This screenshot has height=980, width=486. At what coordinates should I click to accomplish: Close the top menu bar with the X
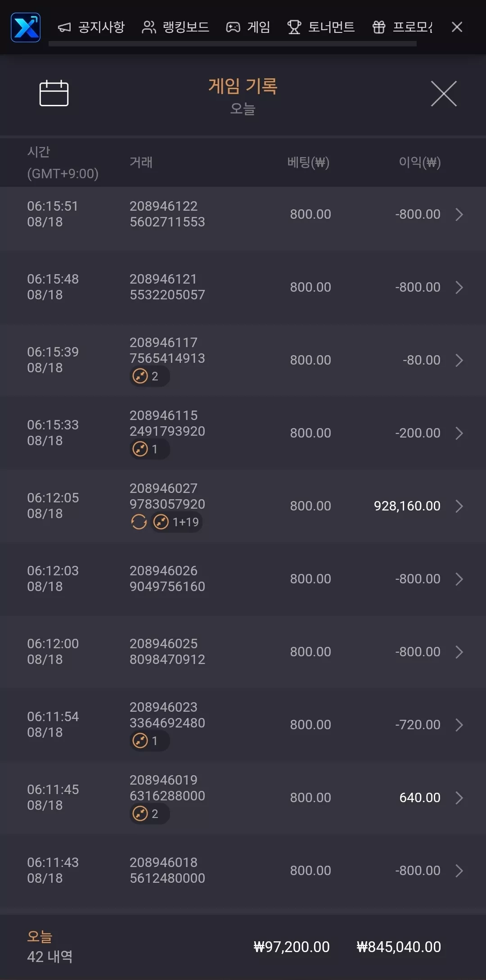457,27
